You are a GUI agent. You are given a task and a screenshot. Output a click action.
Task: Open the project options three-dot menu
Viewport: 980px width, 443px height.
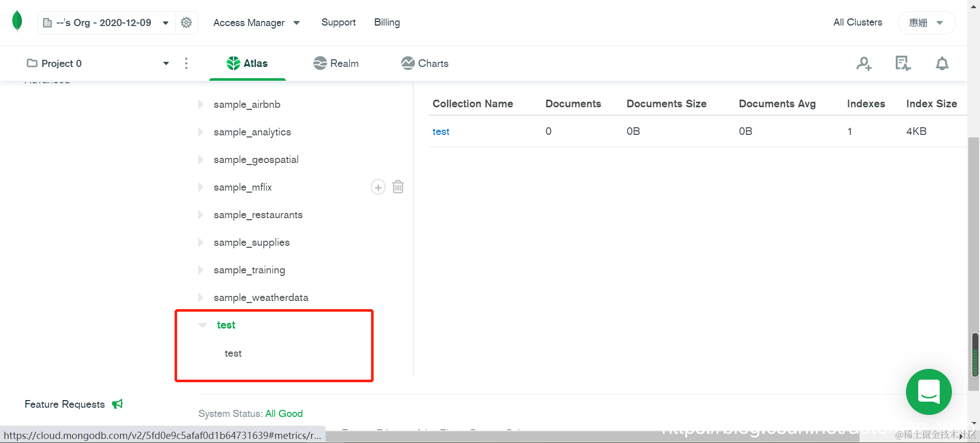pos(186,63)
